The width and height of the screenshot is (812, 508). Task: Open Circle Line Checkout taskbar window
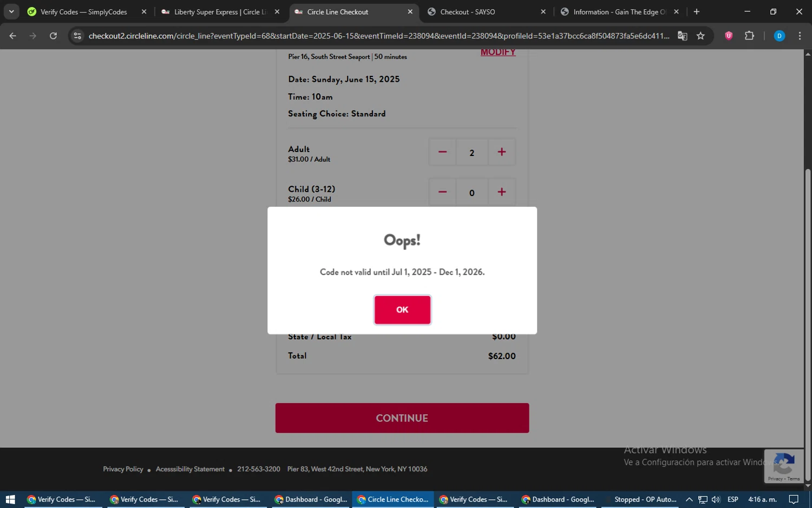pyautogui.click(x=393, y=499)
